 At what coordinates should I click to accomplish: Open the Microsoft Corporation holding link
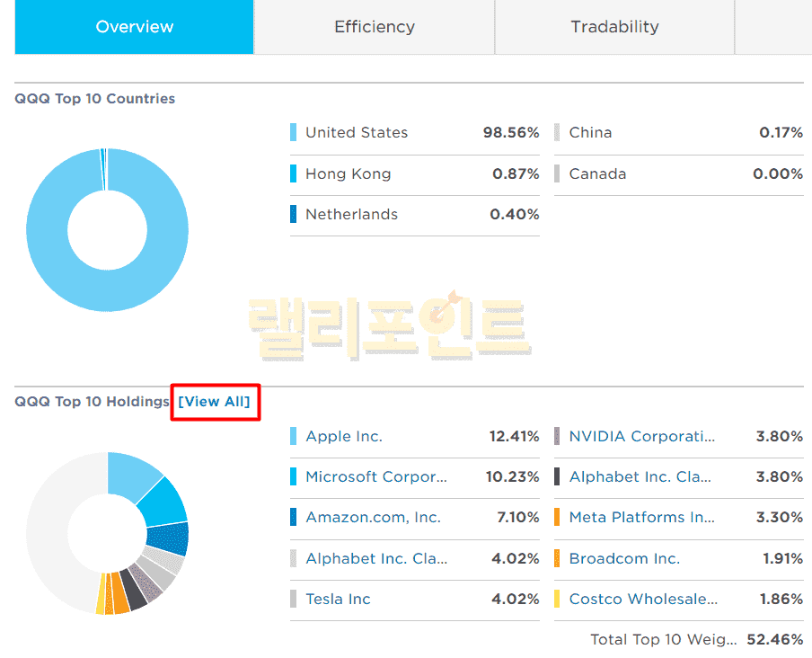(375, 476)
